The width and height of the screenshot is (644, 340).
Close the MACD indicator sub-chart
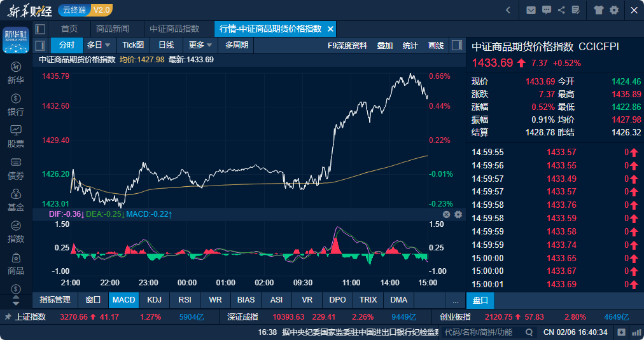[x=447, y=215]
